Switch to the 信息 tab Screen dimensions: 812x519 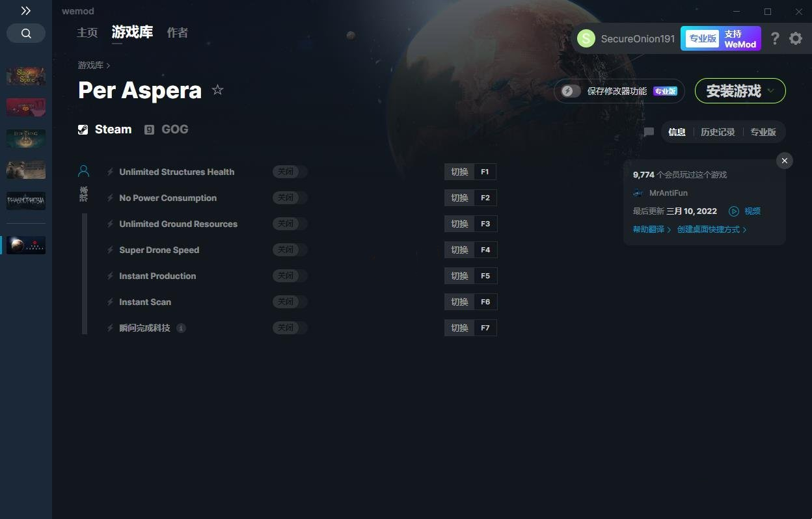point(677,132)
